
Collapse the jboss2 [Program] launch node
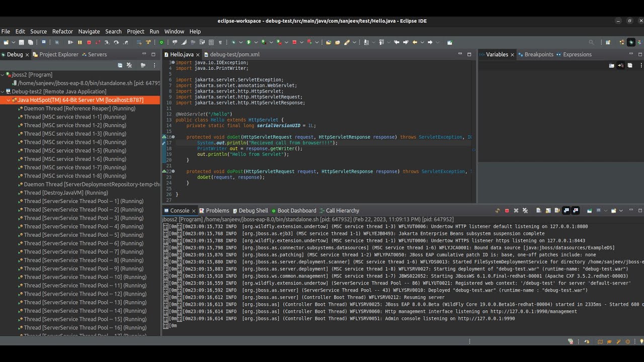[3, 74]
